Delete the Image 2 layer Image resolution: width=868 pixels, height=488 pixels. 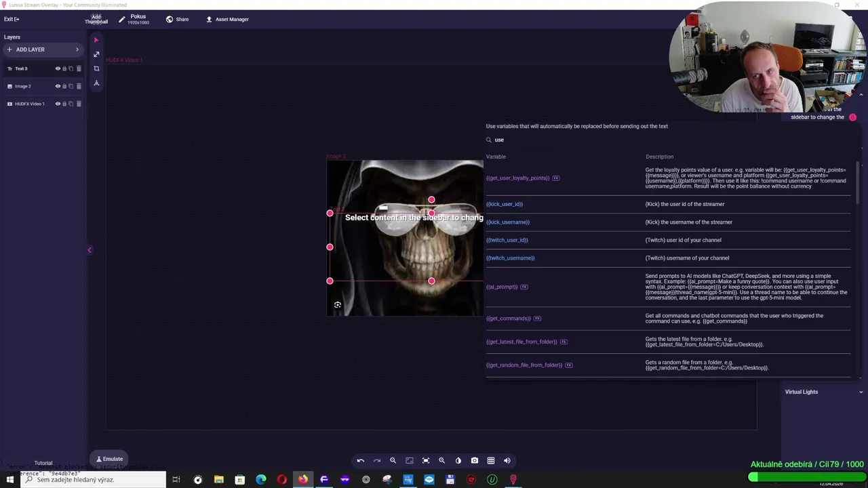(x=79, y=86)
